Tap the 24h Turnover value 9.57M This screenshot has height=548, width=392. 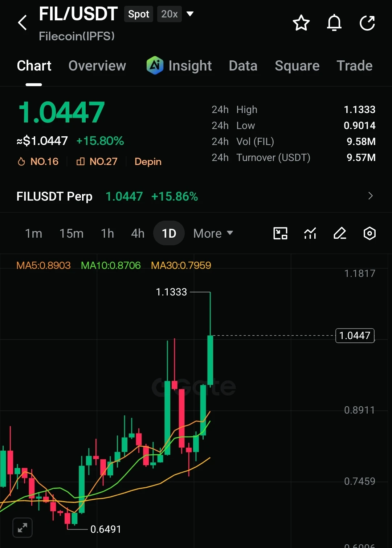pyautogui.click(x=361, y=157)
